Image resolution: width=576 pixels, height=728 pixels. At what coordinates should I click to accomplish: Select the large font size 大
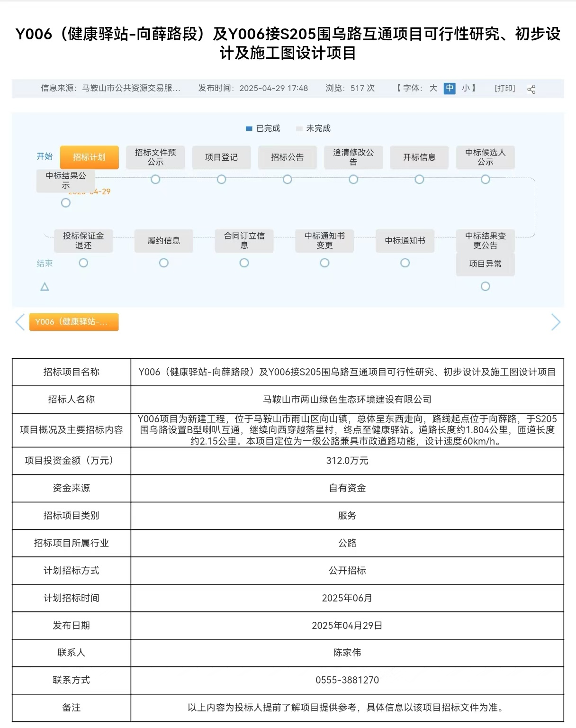pos(433,88)
